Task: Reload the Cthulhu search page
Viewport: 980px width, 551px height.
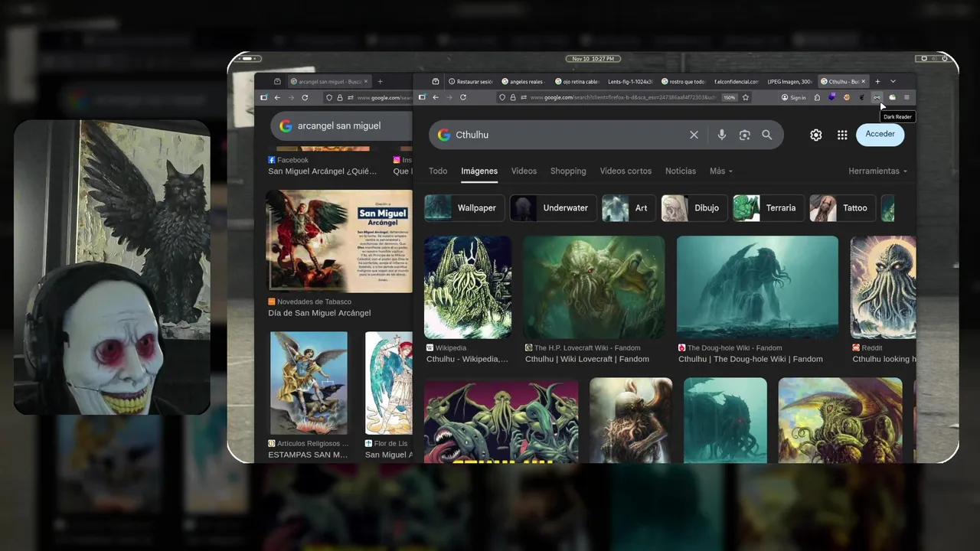Action: tap(463, 97)
